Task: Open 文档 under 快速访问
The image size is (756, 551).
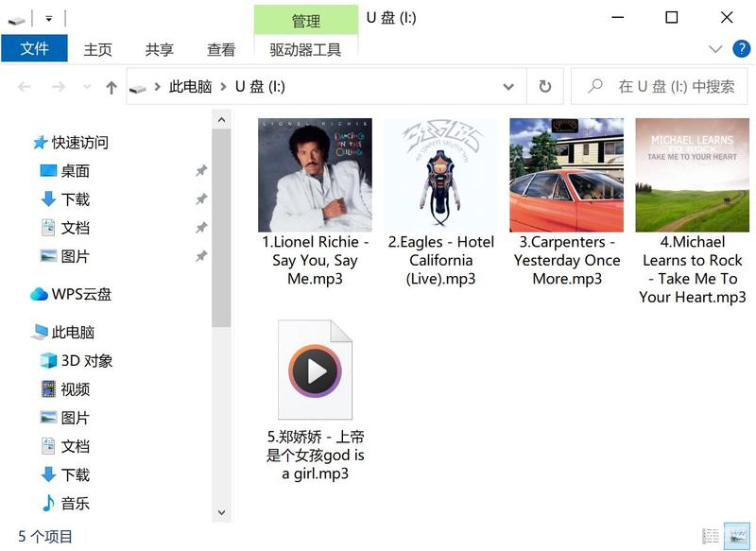Action: (65, 228)
